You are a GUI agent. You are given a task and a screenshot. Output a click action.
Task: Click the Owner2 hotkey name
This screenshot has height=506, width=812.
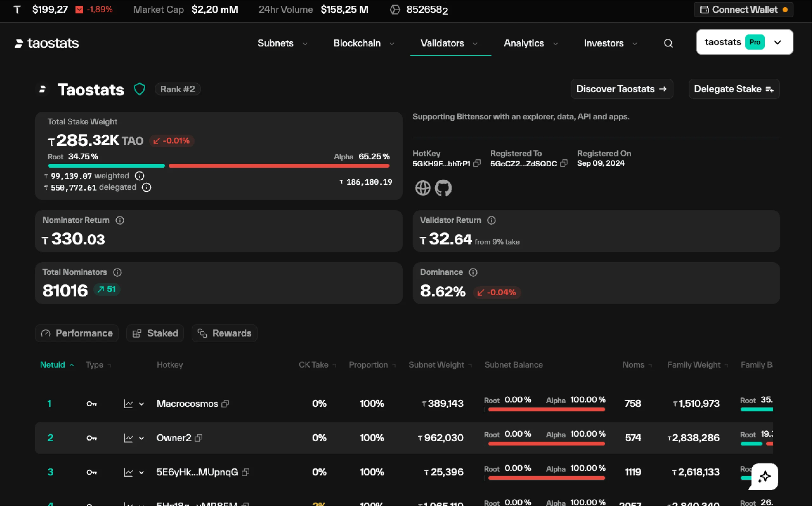coord(174,438)
